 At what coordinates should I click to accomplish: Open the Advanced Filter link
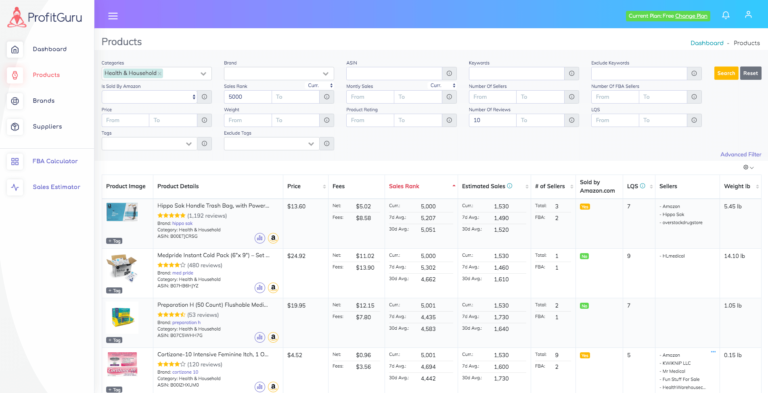tap(741, 154)
